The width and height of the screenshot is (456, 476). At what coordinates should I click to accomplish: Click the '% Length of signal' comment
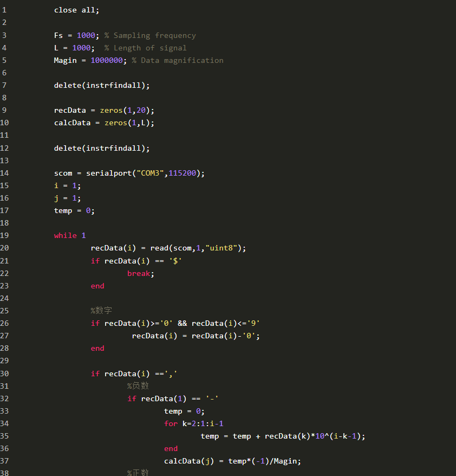pos(146,48)
